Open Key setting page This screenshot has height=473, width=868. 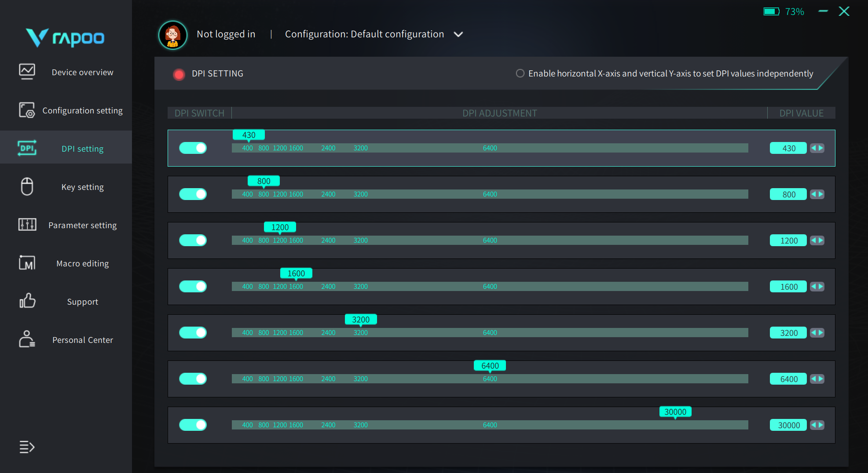pos(82,187)
